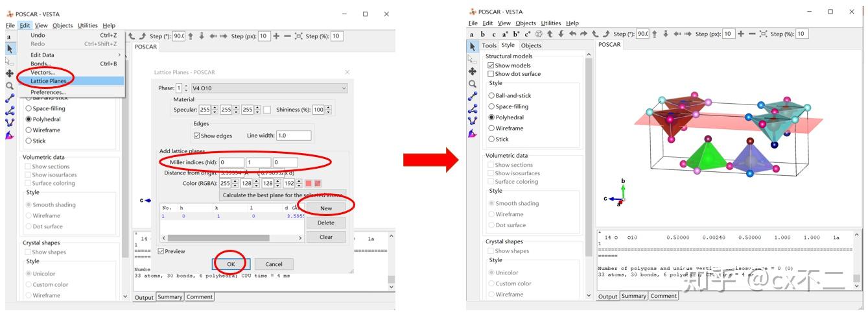Click Clear button in Lattice Planes dialog

click(326, 237)
